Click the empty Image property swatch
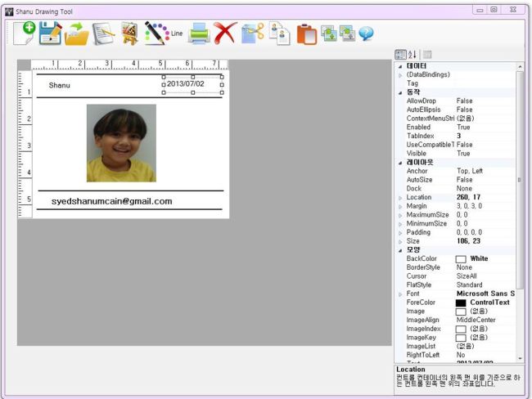This screenshot has height=399, width=532. pos(461,312)
